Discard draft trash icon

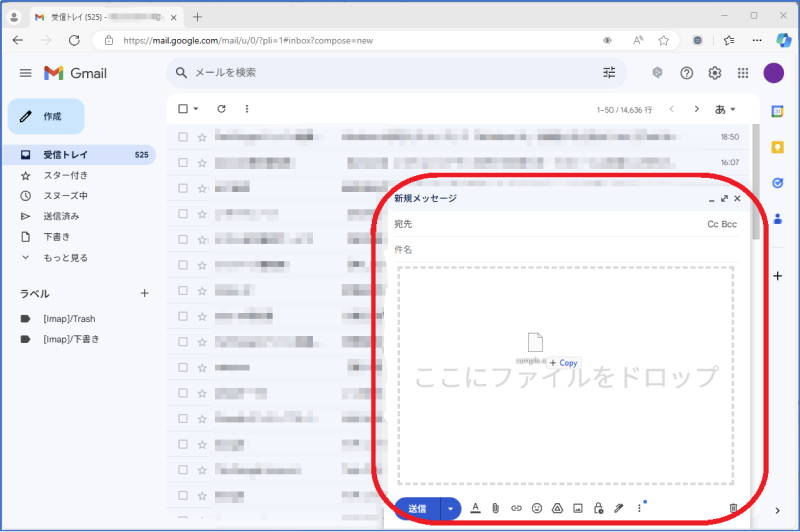733,508
